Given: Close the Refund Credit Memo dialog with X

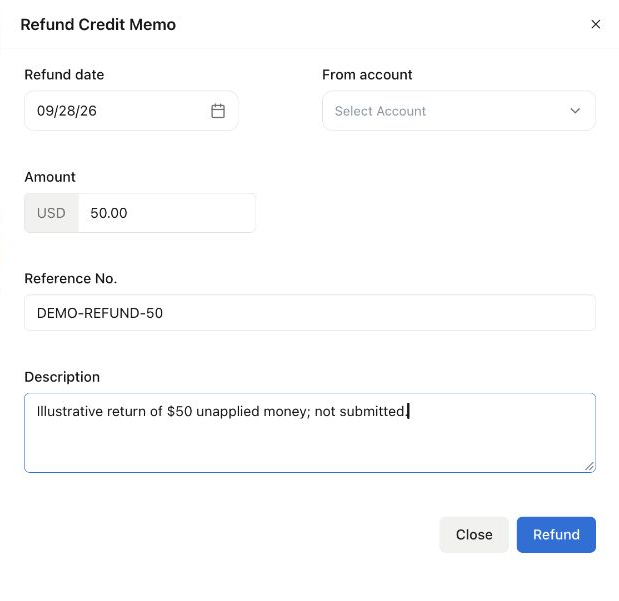Looking at the screenshot, I should click(596, 24).
